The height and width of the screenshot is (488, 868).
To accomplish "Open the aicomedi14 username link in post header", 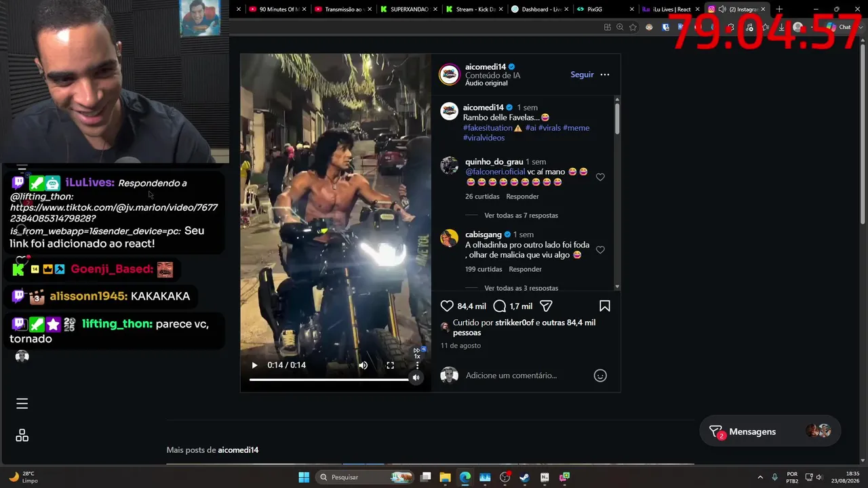I will click(x=486, y=67).
